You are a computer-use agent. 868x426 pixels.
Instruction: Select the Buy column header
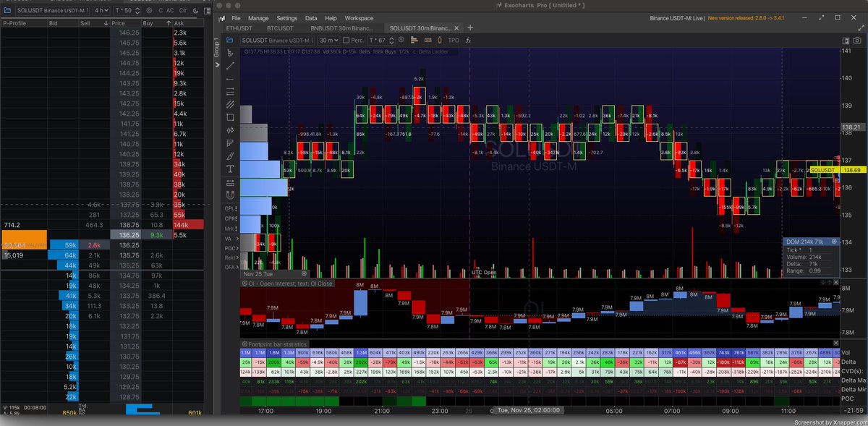[156, 23]
